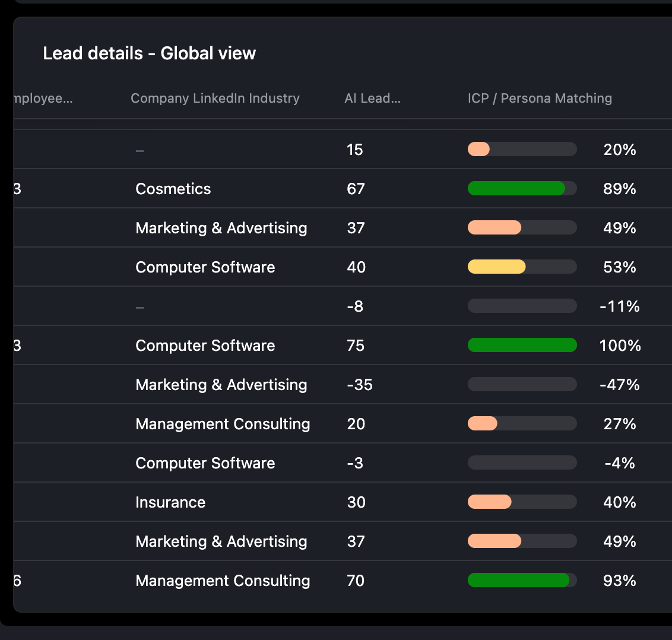Click the truncated Employee column header
The height and width of the screenshot is (640, 672).
(43, 99)
